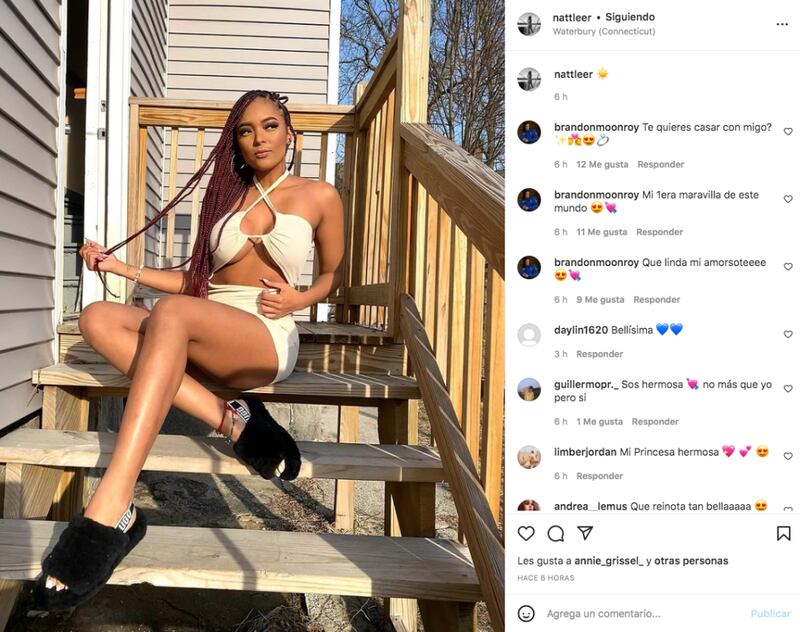The height and width of the screenshot is (632, 800).
Task: Open the comment bubble icon
Action: click(556, 534)
